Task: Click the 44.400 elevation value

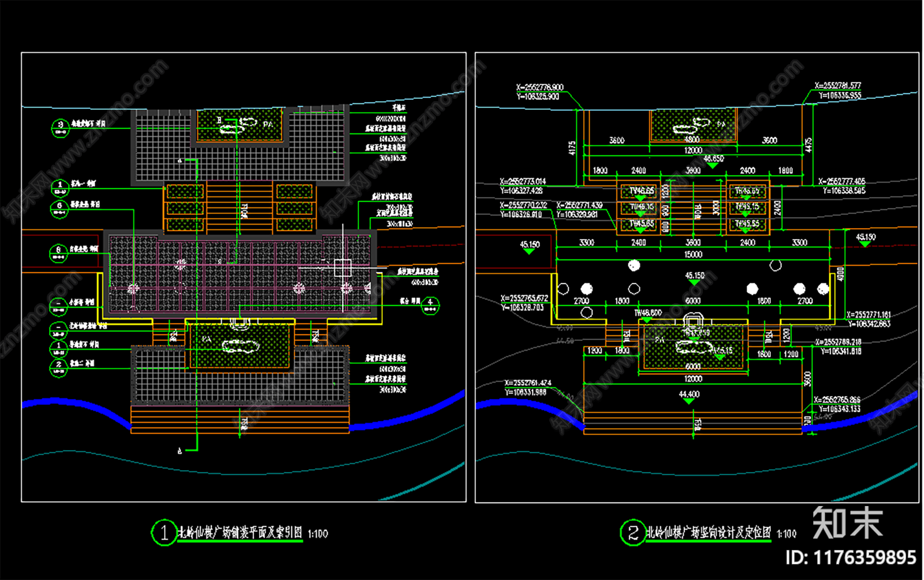Action: click(x=689, y=394)
